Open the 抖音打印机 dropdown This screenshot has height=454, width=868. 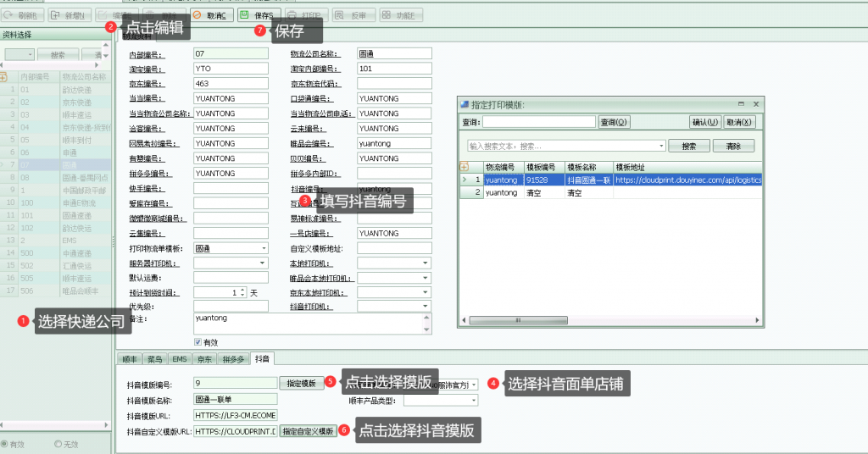pyautogui.click(x=426, y=306)
